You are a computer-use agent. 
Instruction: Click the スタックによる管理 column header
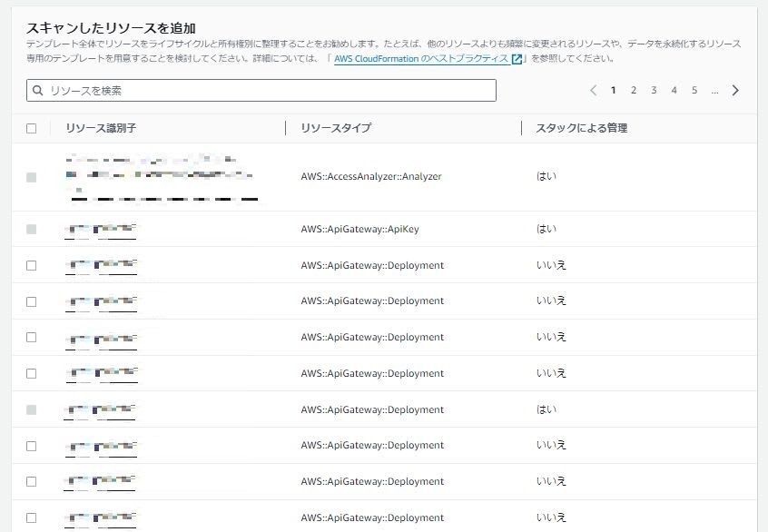coord(581,128)
